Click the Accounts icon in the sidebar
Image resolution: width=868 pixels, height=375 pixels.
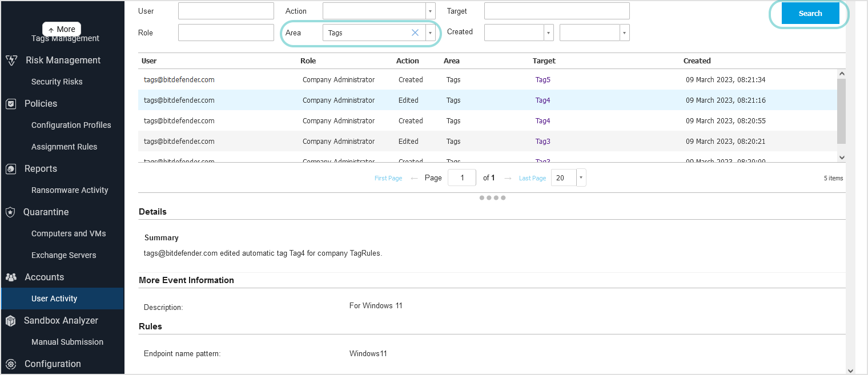[x=11, y=277]
